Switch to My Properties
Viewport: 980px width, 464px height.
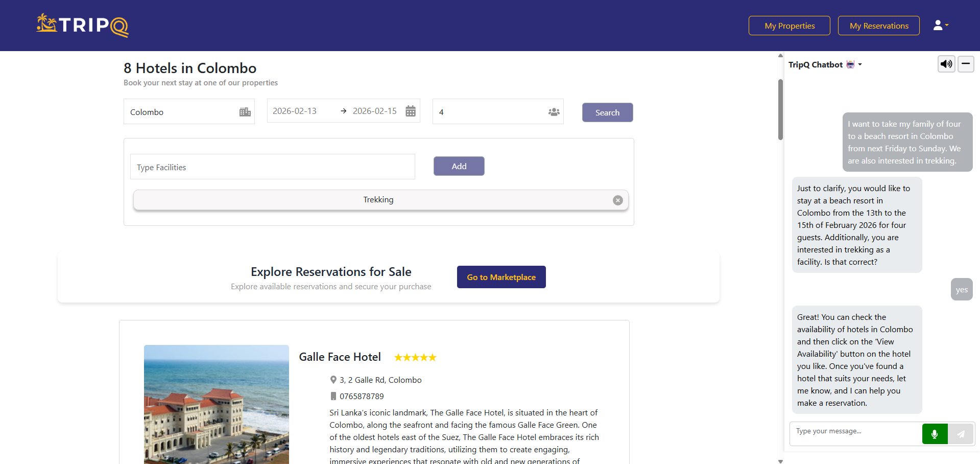pos(788,25)
